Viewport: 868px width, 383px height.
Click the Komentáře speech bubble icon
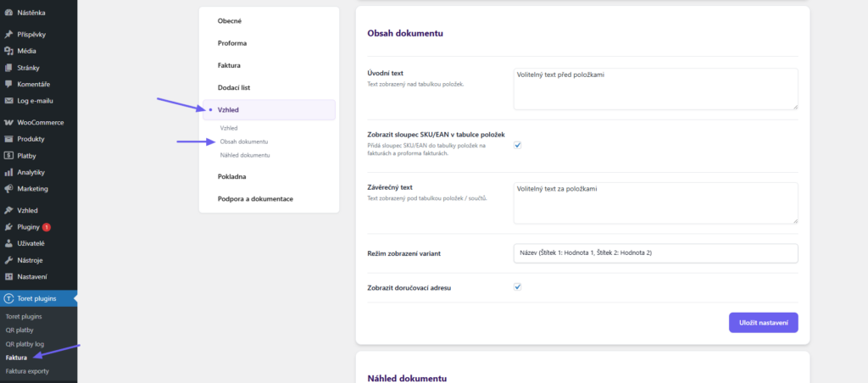(8, 84)
